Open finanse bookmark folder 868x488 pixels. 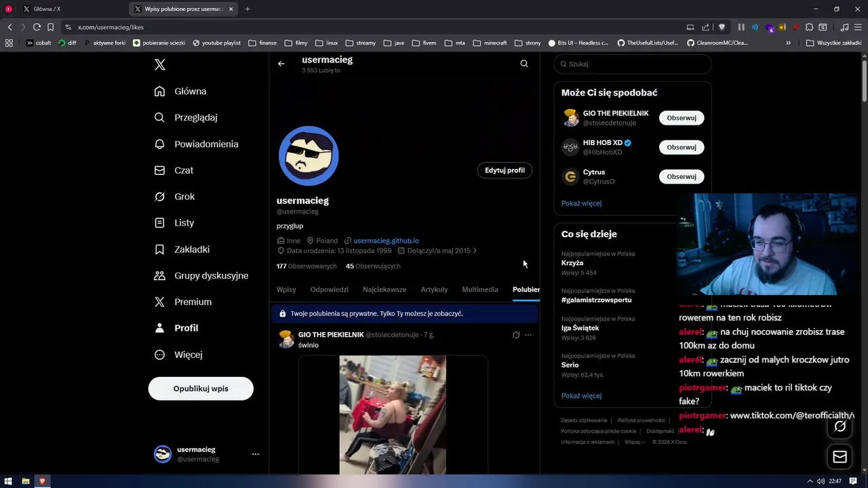point(262,43)
